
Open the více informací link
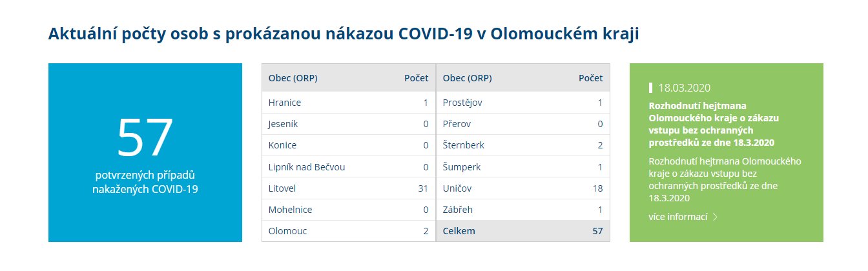tap(678, 217)
